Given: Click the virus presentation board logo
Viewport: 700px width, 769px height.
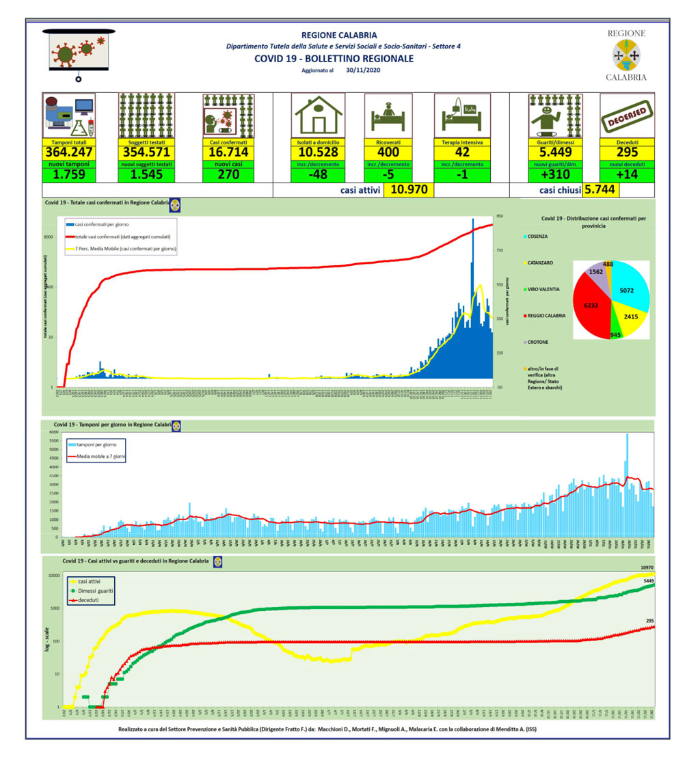Looking at the screenshot, I should click(79, 53).
